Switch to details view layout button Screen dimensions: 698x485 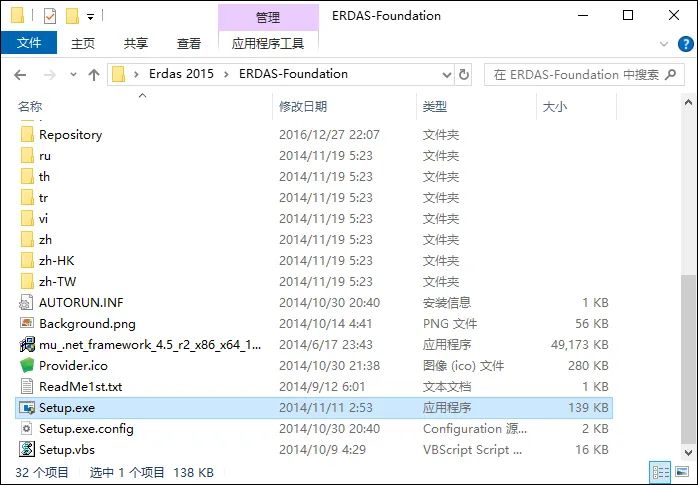(x=660, y=472)
